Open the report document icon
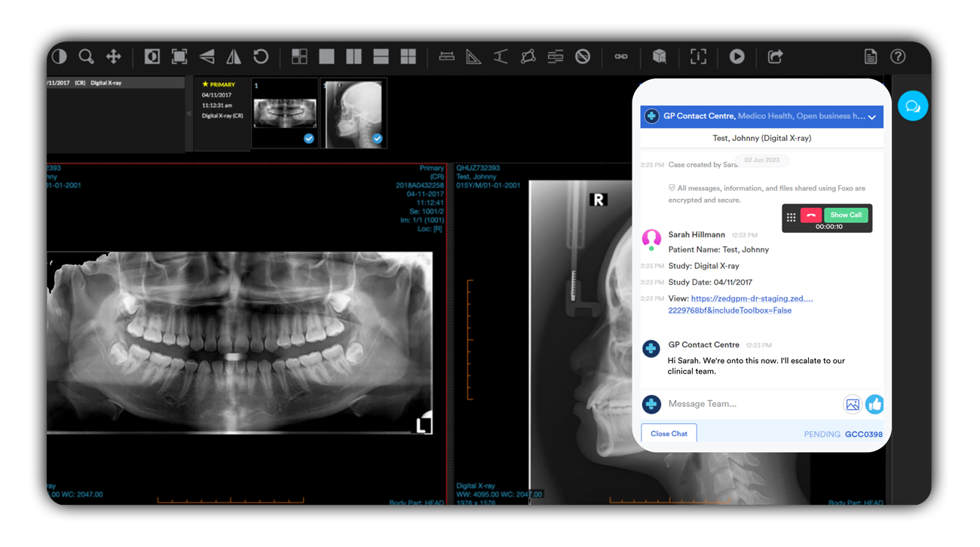This screenshot has height=547, width=980. coord(871,57)
